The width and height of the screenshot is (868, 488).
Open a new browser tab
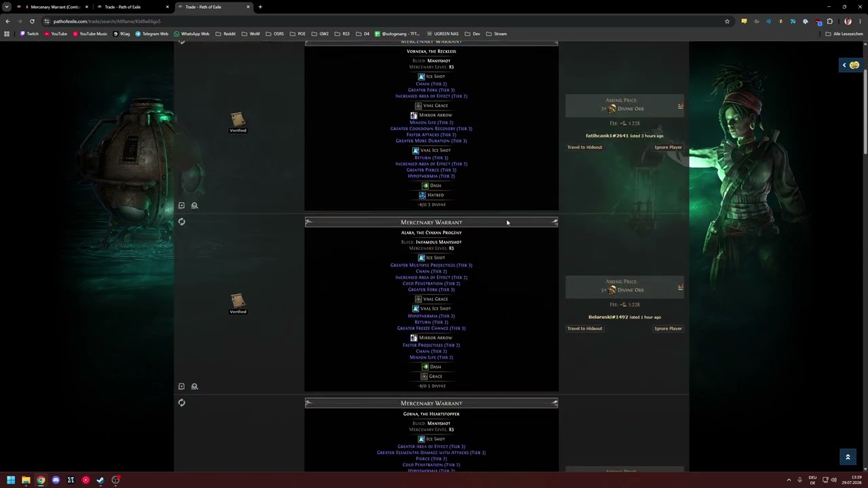(x=260, y=7)
